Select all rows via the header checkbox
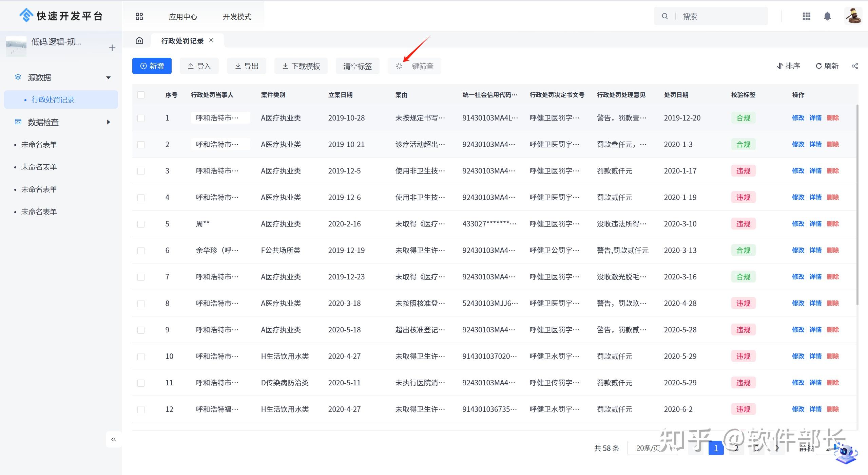Viewport: 868px width, 475px height. (x=141, y=95)
